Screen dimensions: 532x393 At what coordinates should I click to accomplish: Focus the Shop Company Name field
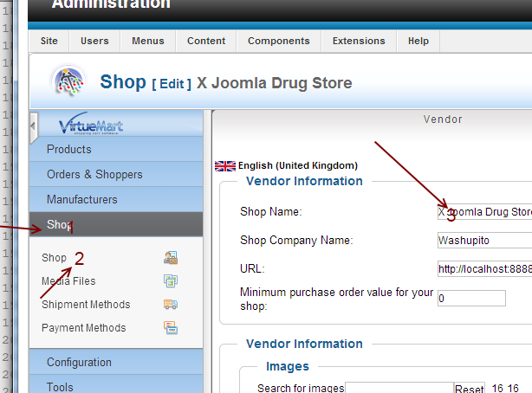(485, 241)
